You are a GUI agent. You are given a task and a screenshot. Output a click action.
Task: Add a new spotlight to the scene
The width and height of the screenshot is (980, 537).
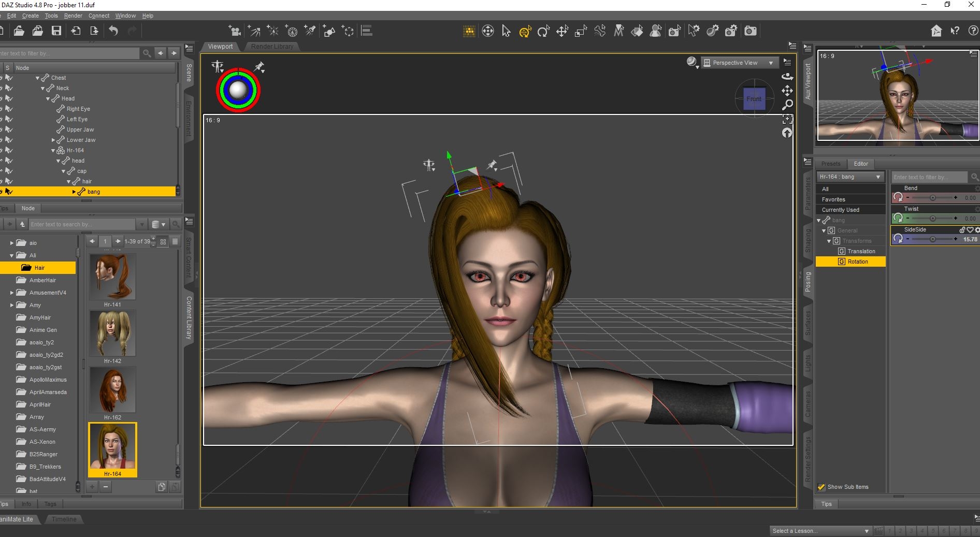pos(310,31)
